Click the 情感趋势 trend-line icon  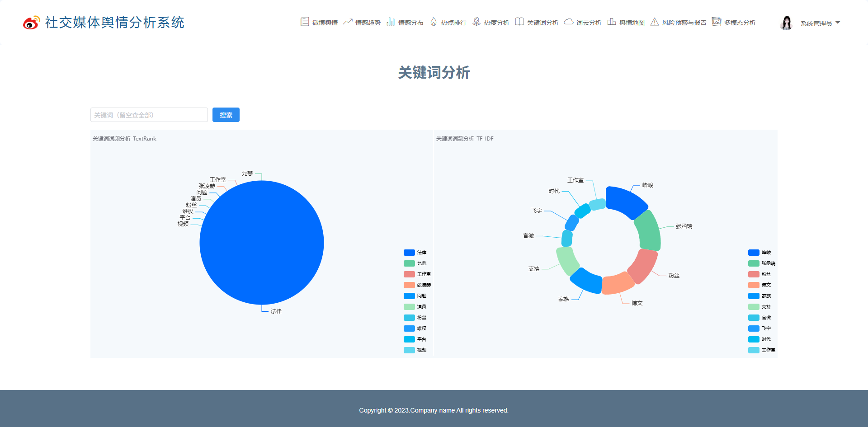[x=348, y=22]
